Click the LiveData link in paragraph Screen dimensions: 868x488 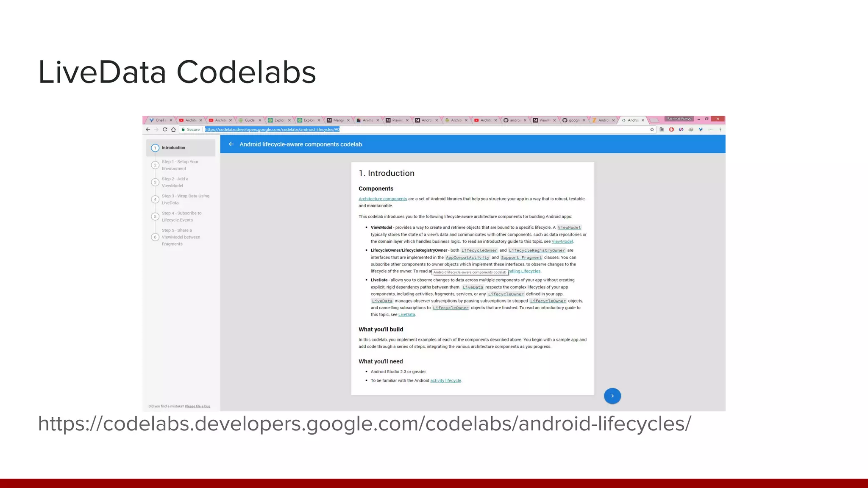tap(406, 315)
